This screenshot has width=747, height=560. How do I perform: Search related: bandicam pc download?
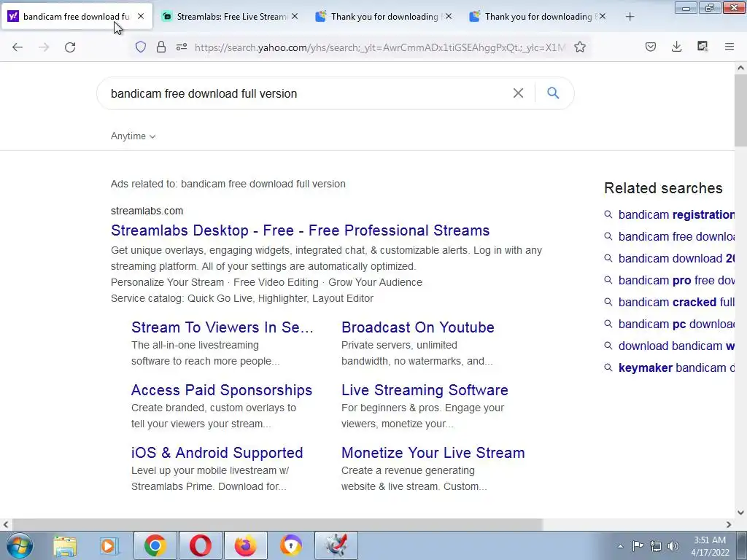coord(676,324)
